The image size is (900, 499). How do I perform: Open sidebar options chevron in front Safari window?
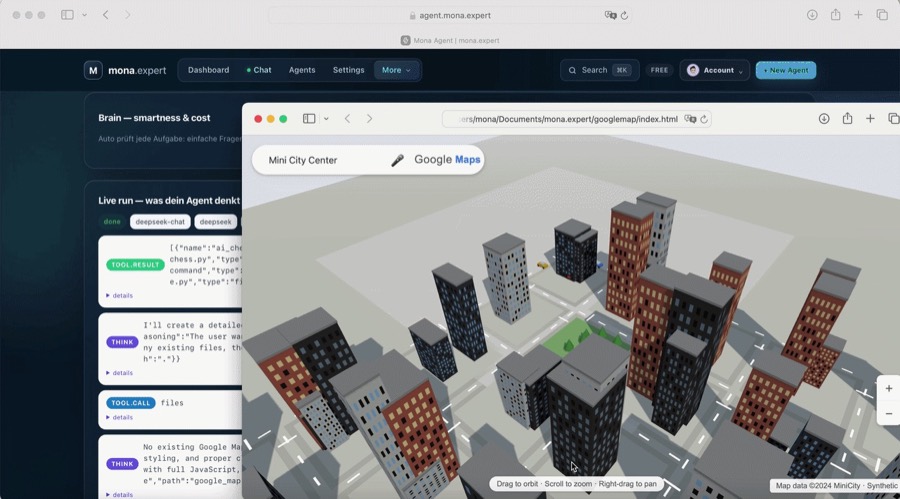coord(326,119)
